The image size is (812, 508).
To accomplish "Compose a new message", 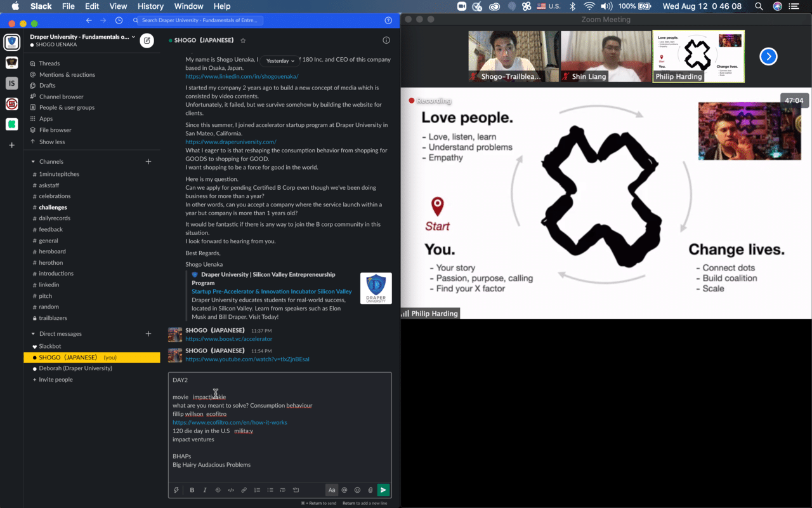I will (147, 41).
